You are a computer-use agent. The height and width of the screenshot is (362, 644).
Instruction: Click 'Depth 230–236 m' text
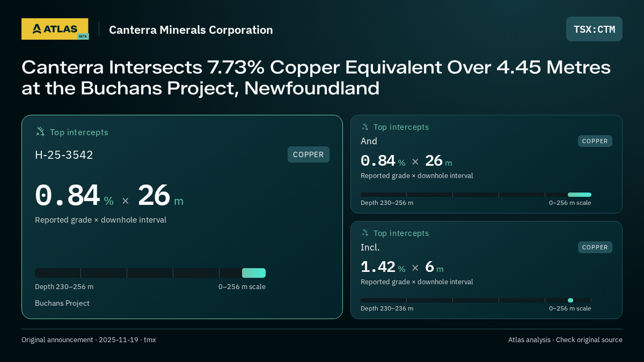387,308
